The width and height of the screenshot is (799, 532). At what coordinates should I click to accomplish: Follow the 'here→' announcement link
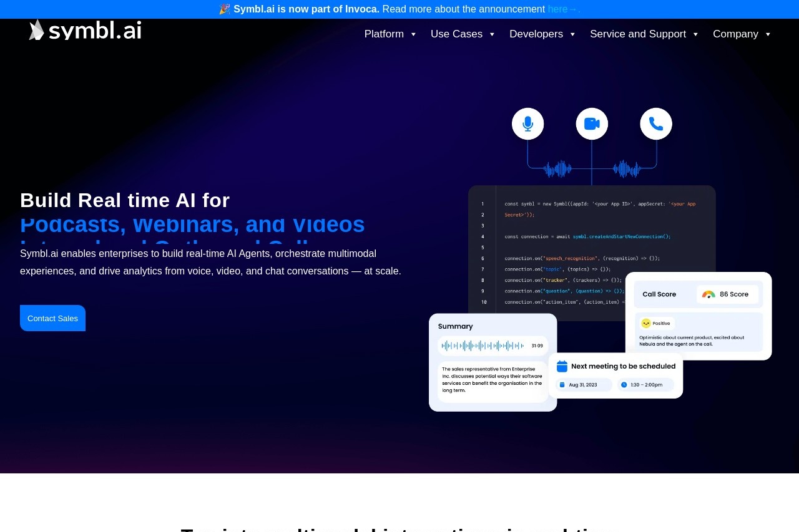tap(564, 9)
